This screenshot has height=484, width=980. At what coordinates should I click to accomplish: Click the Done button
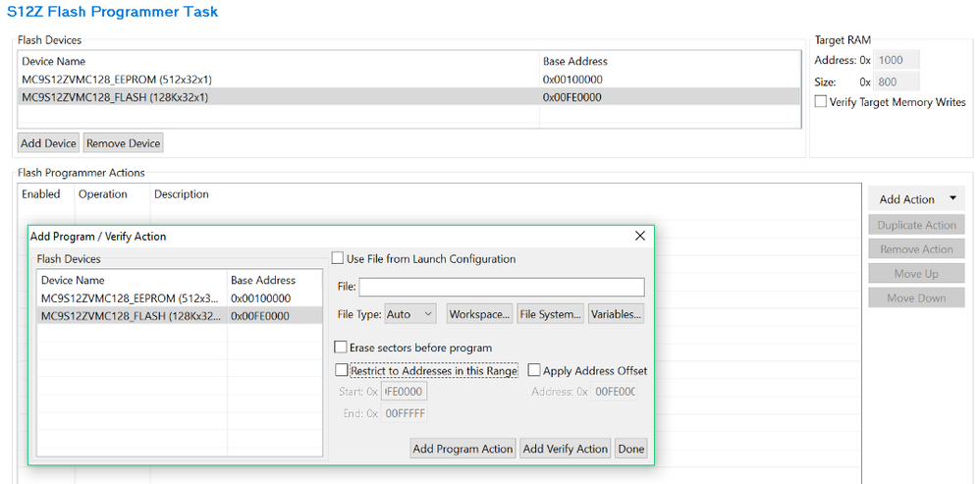coord(630,449)
